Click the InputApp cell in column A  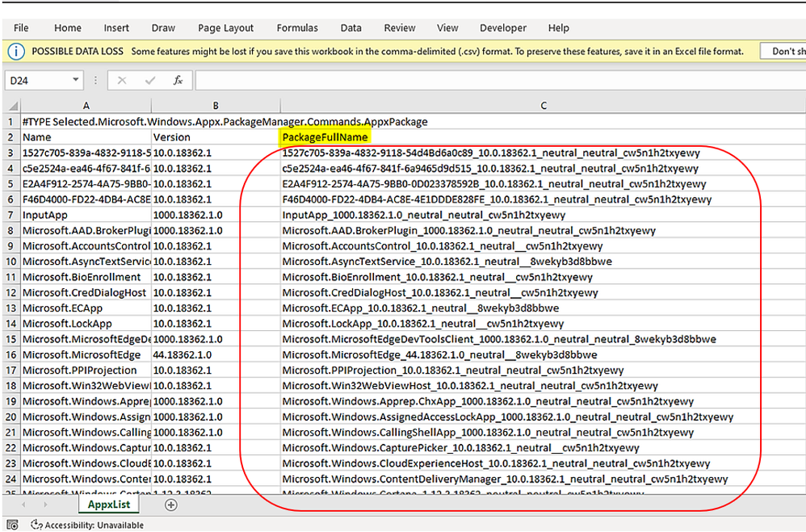[x=86, y=215]
